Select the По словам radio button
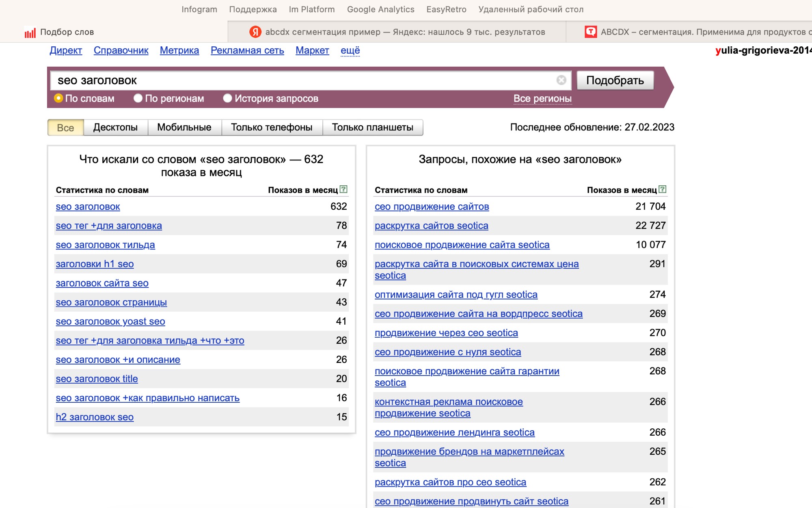 click(x=58, y=98)
